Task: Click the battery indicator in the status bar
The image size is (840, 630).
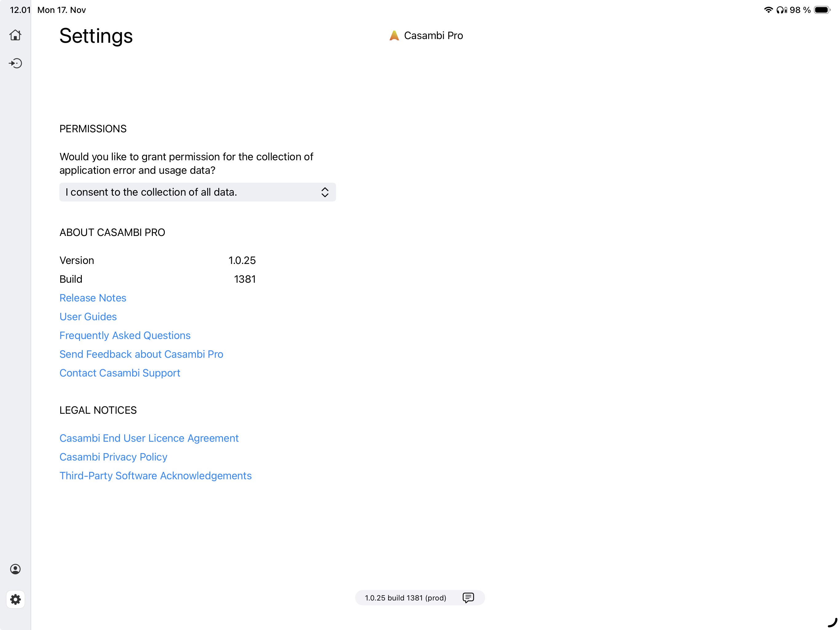Action: tap(821, 10)
